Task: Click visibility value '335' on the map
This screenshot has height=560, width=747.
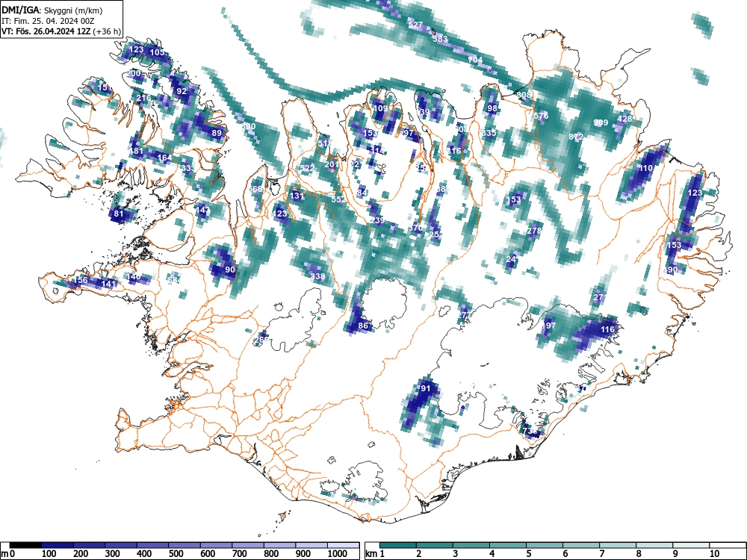Action: point(489,134)
